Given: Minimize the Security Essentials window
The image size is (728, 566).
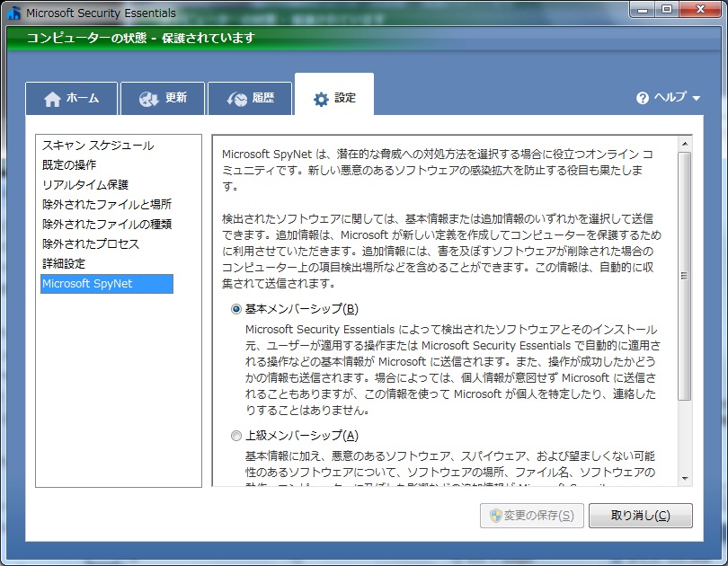Looking at the screenshot, I should 643,9.
